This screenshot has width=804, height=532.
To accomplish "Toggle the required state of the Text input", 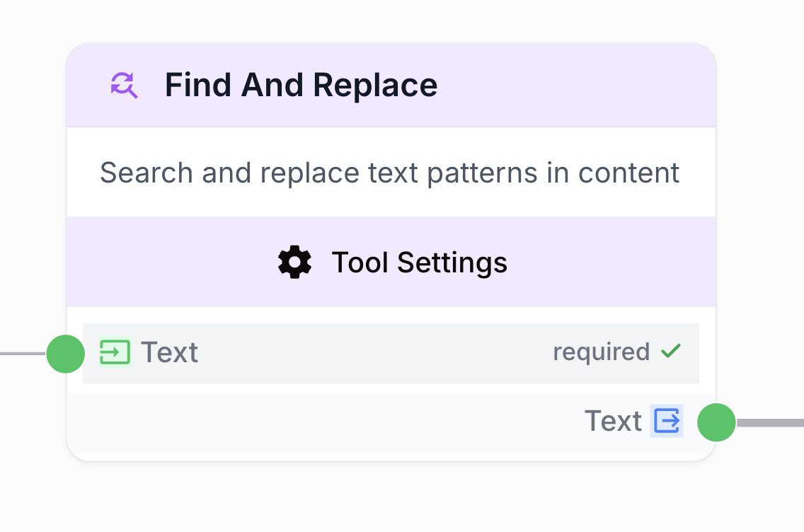I will pyautogui.click(x=602, y=352).
